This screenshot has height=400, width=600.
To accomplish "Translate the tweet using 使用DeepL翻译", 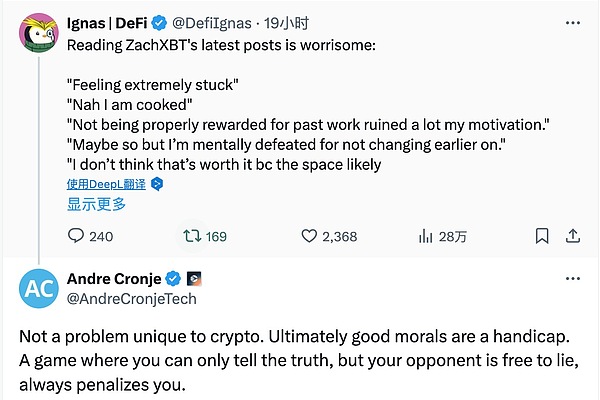I will pos(106,185).
